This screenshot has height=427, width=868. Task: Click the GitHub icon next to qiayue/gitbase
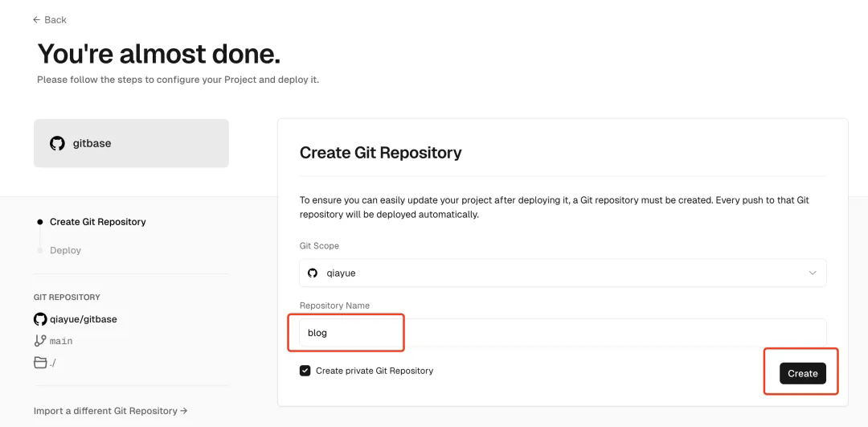click(40, 319)
